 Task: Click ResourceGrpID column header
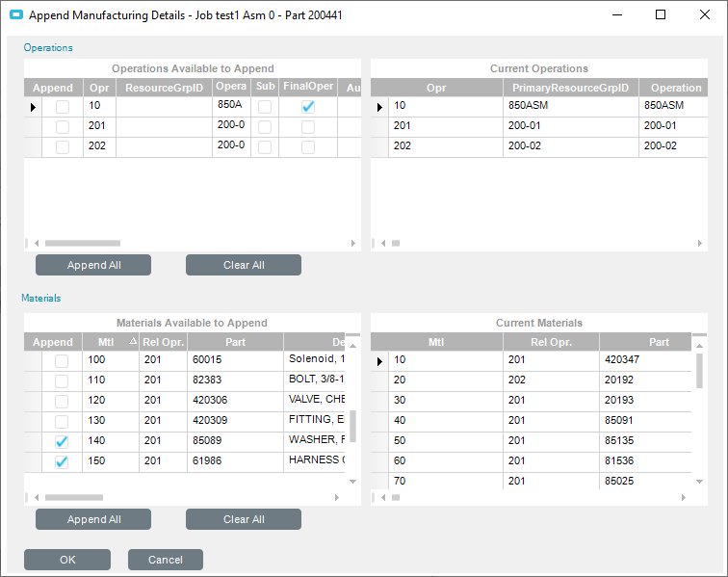coord(164,88)
